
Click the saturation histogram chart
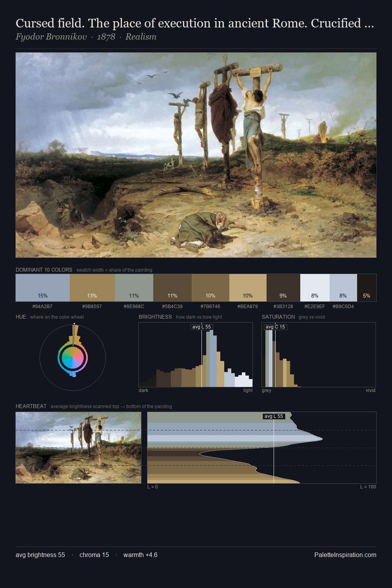pos(319,355)
